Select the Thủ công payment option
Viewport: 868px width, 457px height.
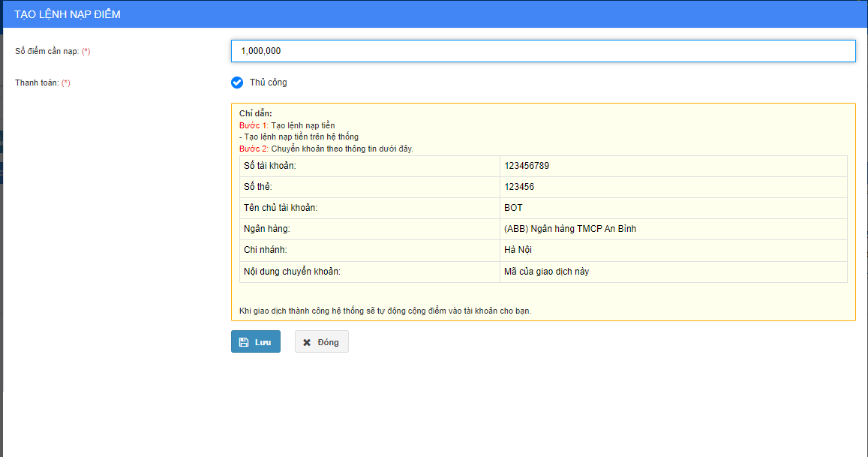click(237, 83)
